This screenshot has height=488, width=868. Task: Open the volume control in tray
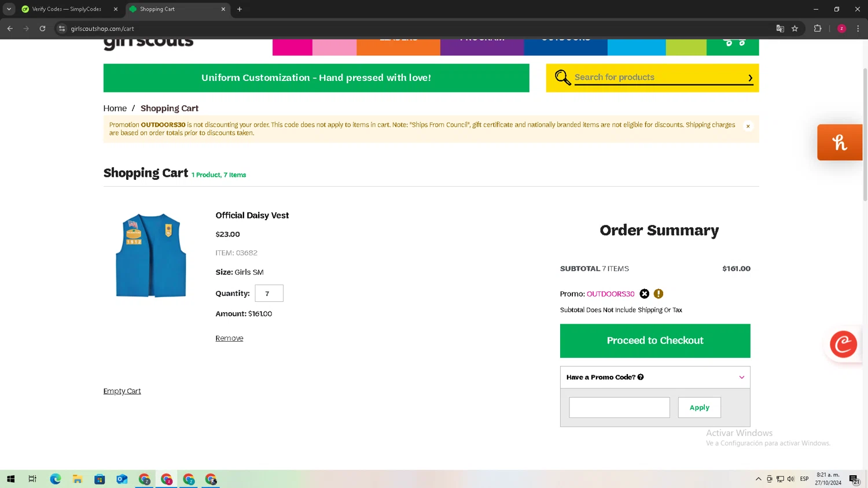(790, 479)
